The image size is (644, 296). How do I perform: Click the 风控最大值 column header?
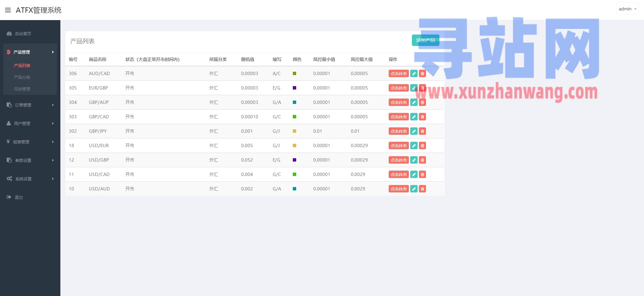pos(362,59)
